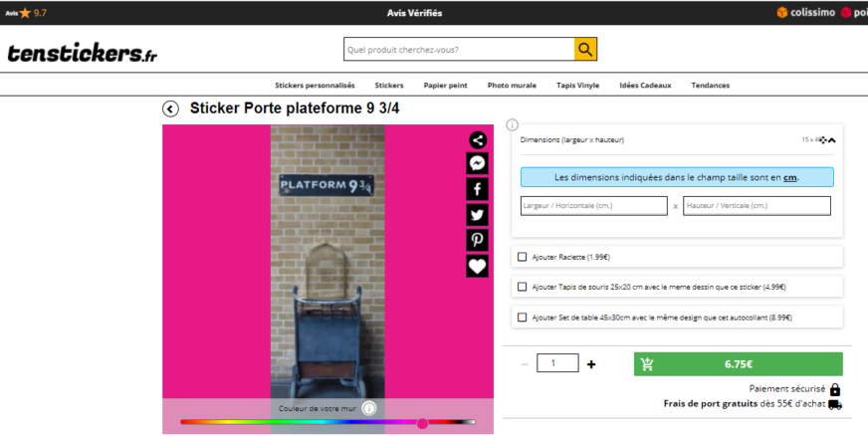Click the free shipping truck icon
The image size is (868, 436).
point(835,404)
